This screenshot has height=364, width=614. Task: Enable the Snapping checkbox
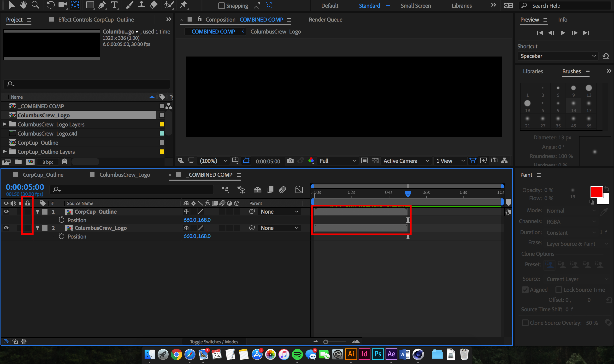[x=221, y=6]
